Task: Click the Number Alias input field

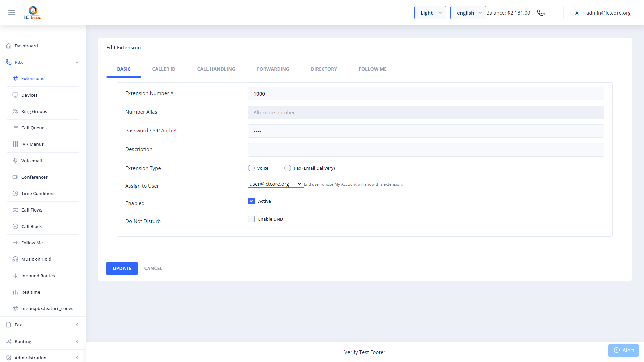Action: pyautogui.click(x=426, y=112)
